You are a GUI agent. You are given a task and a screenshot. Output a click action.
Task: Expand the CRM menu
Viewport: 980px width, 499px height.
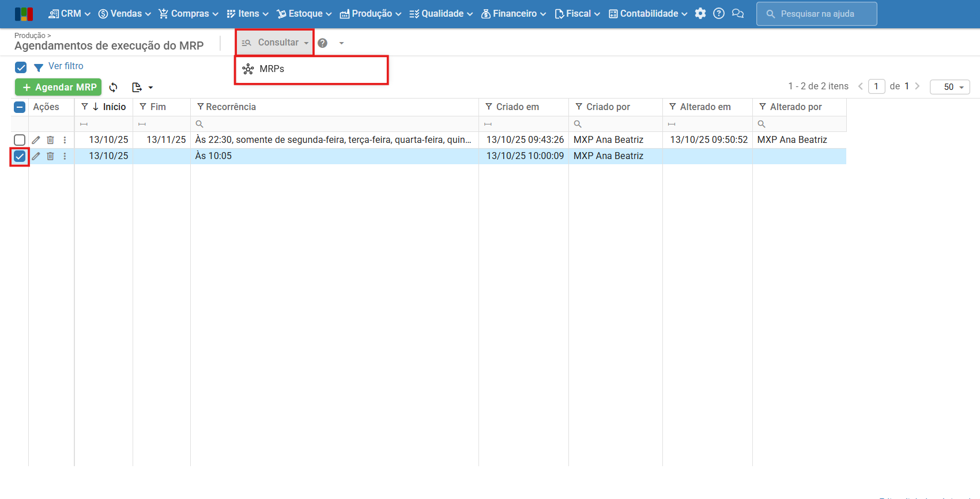pyautogui.click(x=70, y=14)
